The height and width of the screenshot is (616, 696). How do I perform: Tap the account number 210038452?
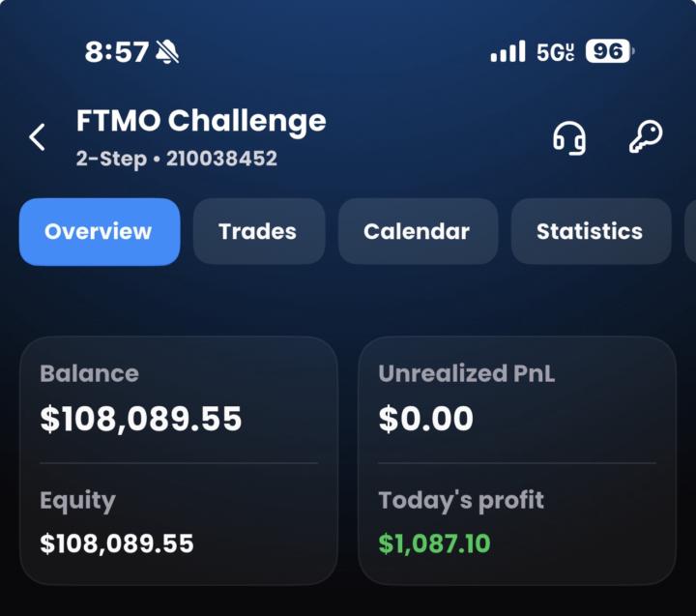tap(221, 159)
